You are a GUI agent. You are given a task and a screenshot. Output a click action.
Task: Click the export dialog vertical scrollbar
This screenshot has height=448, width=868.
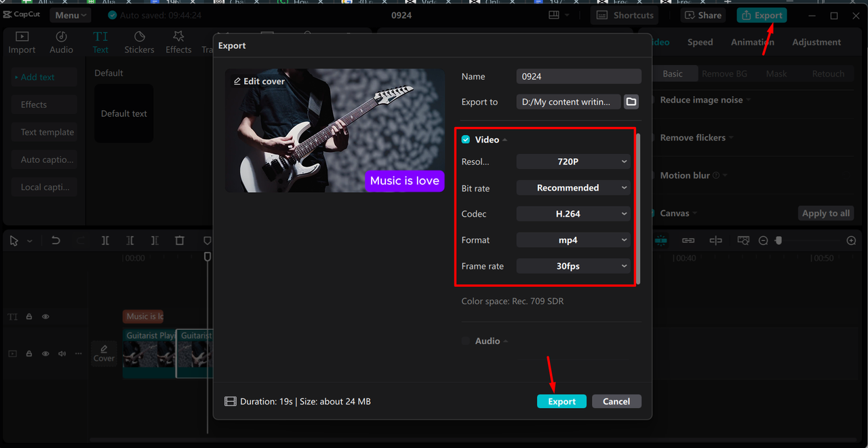click(638, 208)
